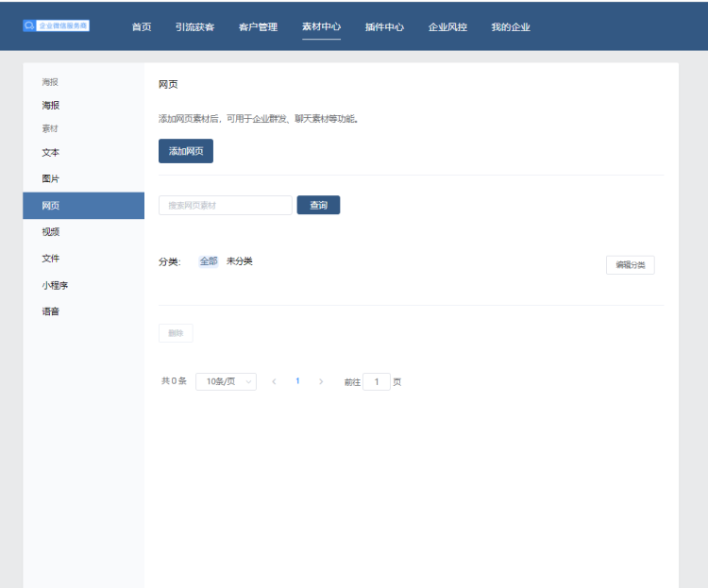Open the 10条/页 page size dropdown
The height and width of the screenshot is (588, 708).
pos(226,381)
